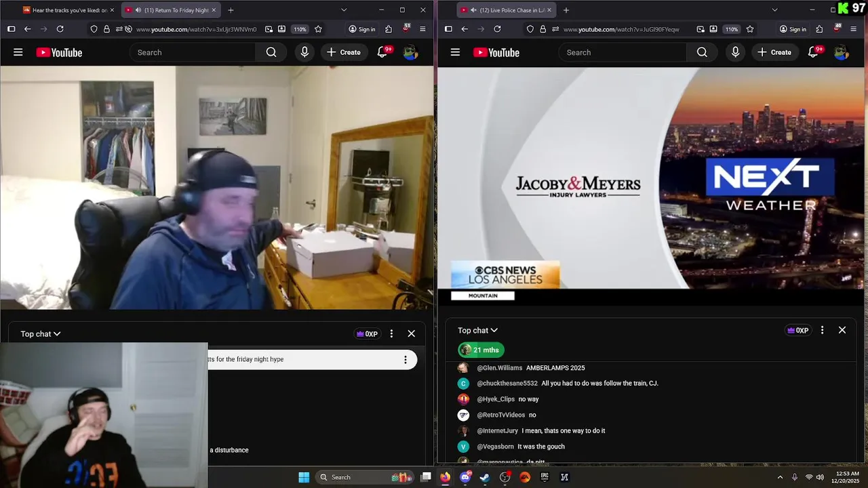Open 110% zoom control in right browser
Image resolution: width=868 pixels, height=488 pixels.
point(732,29)
